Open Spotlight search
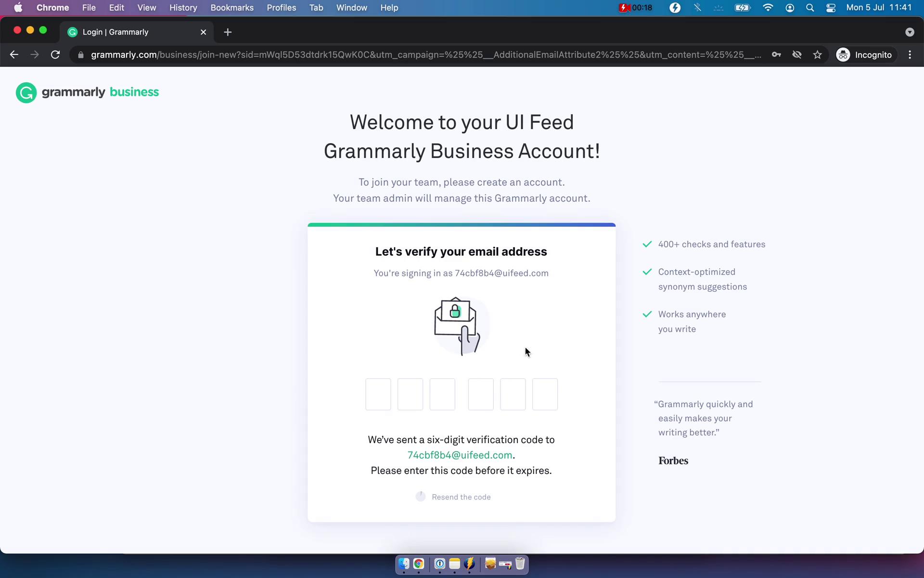924x578 pixels. coord(810,8)
